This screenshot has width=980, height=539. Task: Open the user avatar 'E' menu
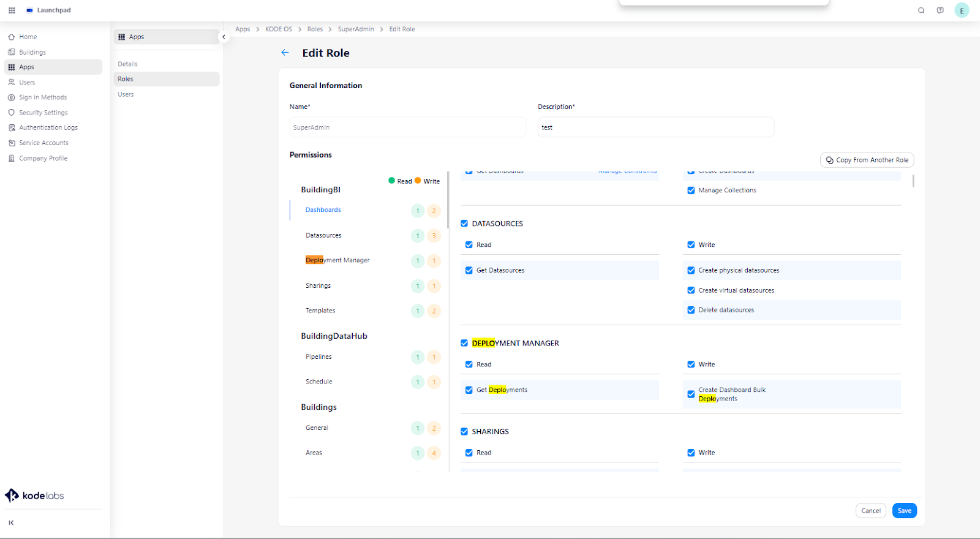coord(962,10)
